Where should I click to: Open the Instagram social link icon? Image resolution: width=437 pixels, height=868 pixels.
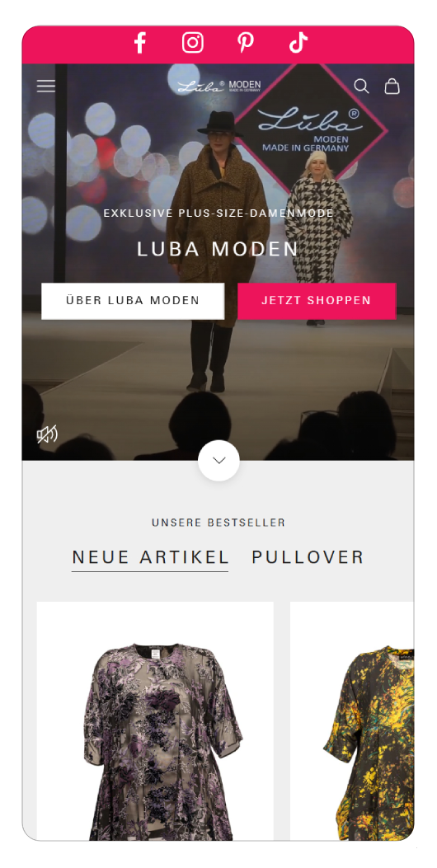click(x=193, y=43)
